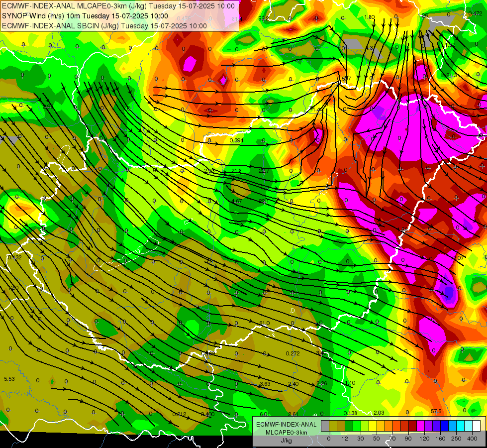This screenshot has width=487, height=448.
Task: Click the dark green legend swatch above 12
Action: pyautogui.click(x=349, y=426)
